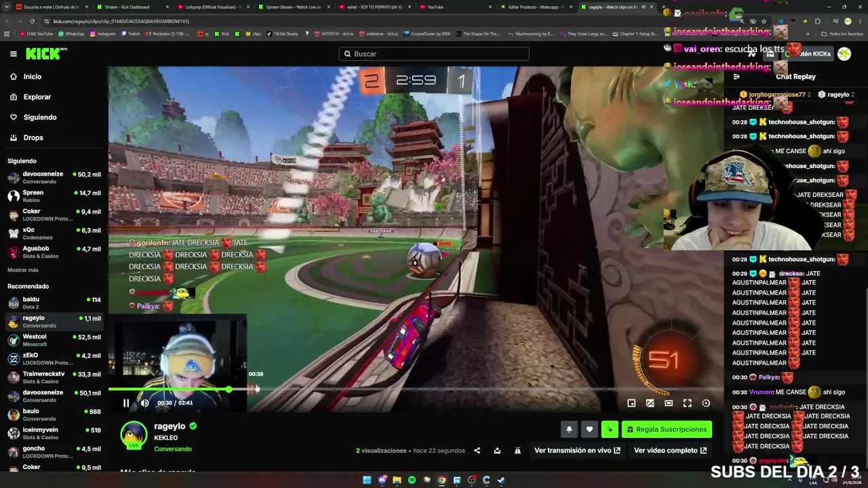Open File Explorer from taskbar
Image resolution: width=868 pixels, height=488 pixels.
point(397,480)
